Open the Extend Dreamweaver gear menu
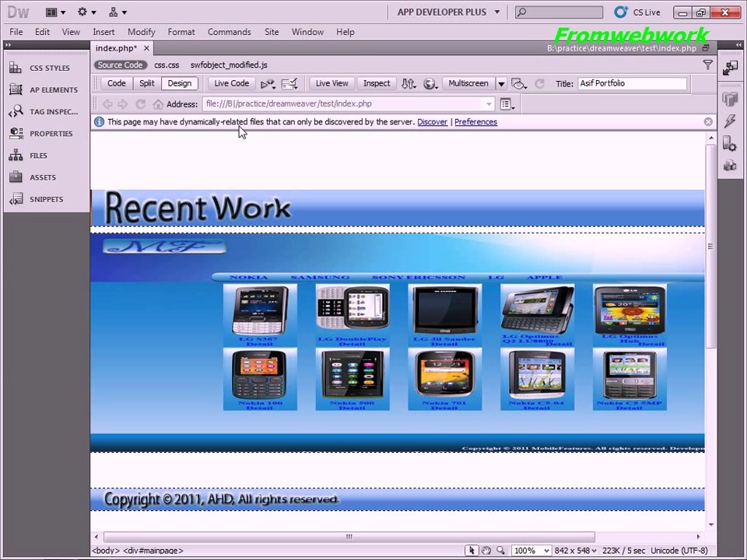This screenshot has width=747, height=560. [x=86, y=12]
